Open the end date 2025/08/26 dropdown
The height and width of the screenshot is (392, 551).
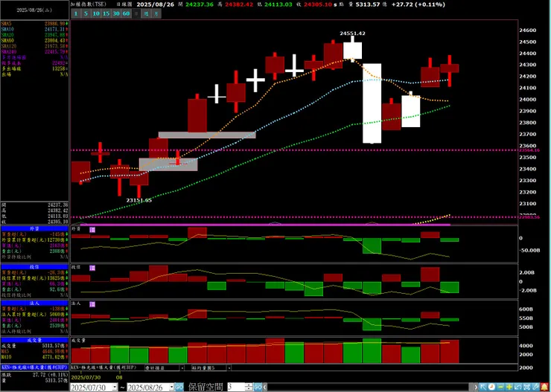point(171,388)
